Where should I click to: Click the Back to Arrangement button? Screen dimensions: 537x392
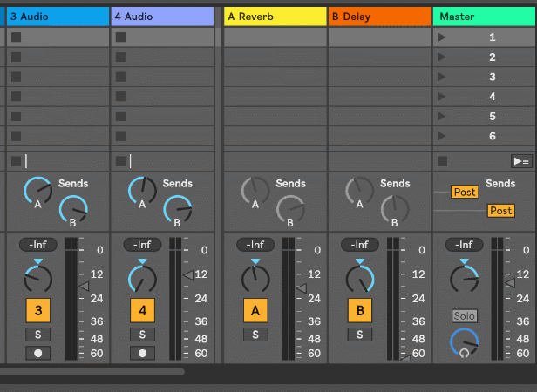[520, 161]
